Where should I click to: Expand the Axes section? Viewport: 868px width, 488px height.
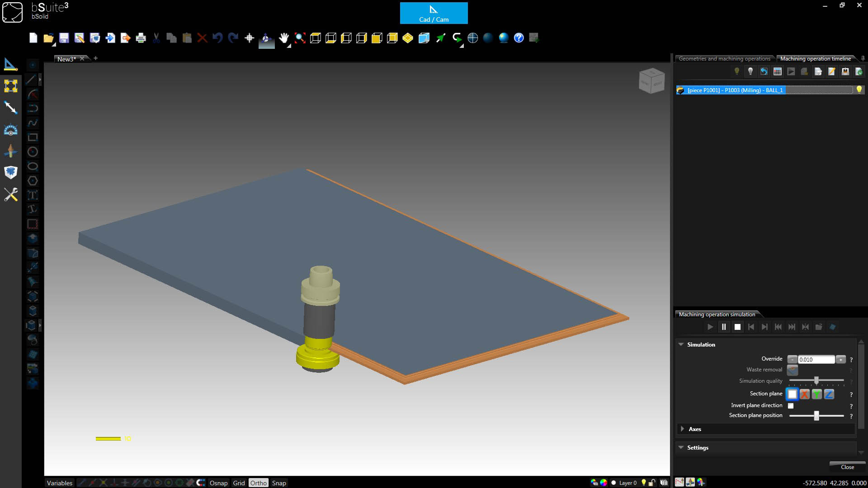682,429
